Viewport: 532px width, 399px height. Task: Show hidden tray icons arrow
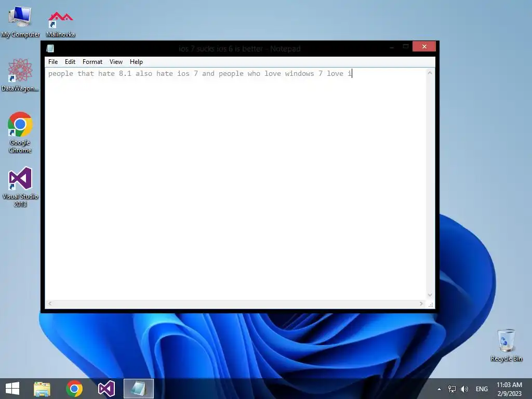point(439,389)
